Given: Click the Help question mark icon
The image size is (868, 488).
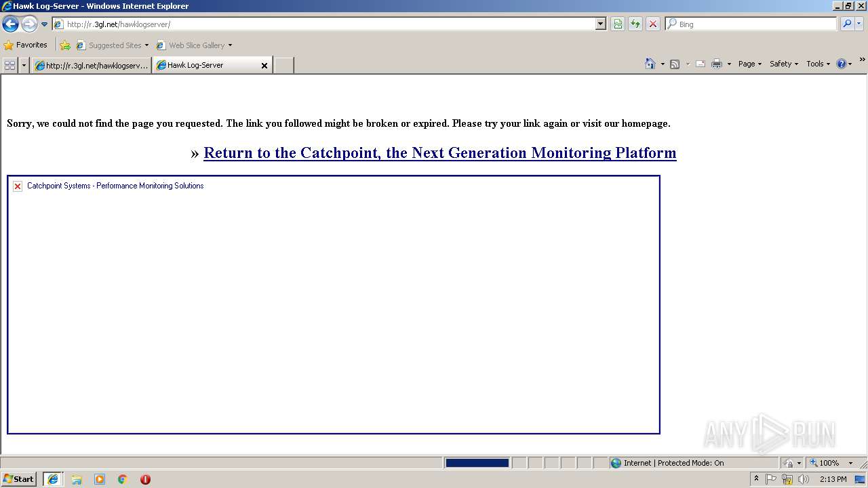Looking at the screenshot, I should click(842, 64).
